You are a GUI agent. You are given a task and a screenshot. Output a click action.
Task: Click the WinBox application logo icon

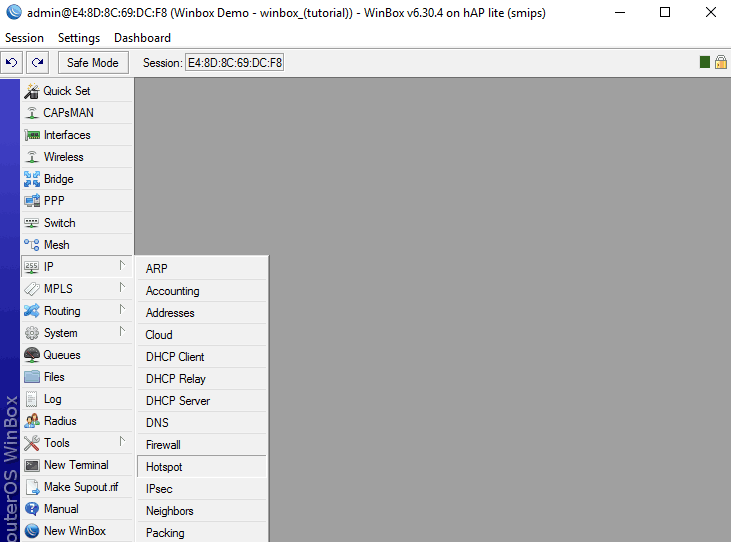[14, 12]
